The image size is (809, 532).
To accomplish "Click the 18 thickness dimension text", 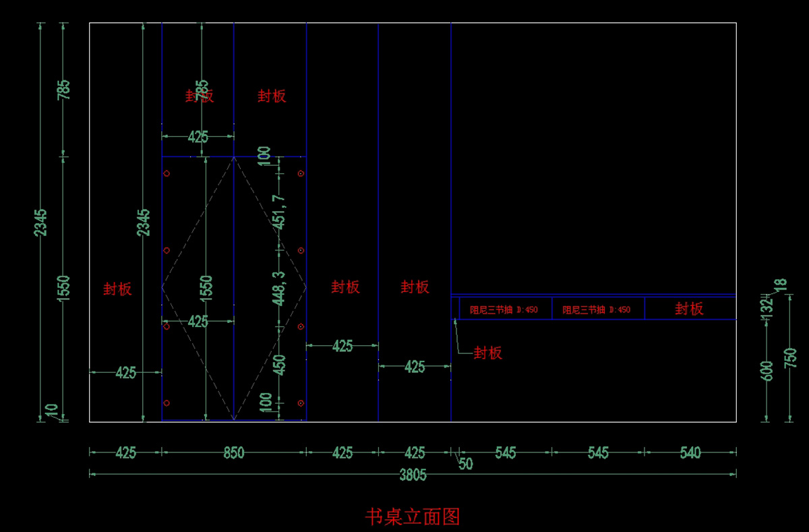I will [780, 285].
